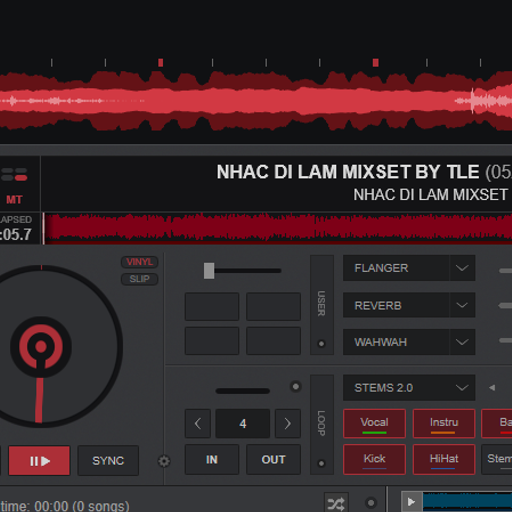Click the deck layout selector icon above MT
The image size is (512, 512).
coord(14,174)
